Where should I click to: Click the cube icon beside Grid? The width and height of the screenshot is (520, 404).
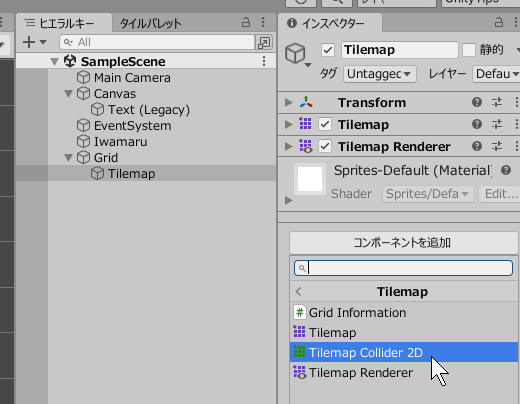pyautogui.click(x=83, y=158)
